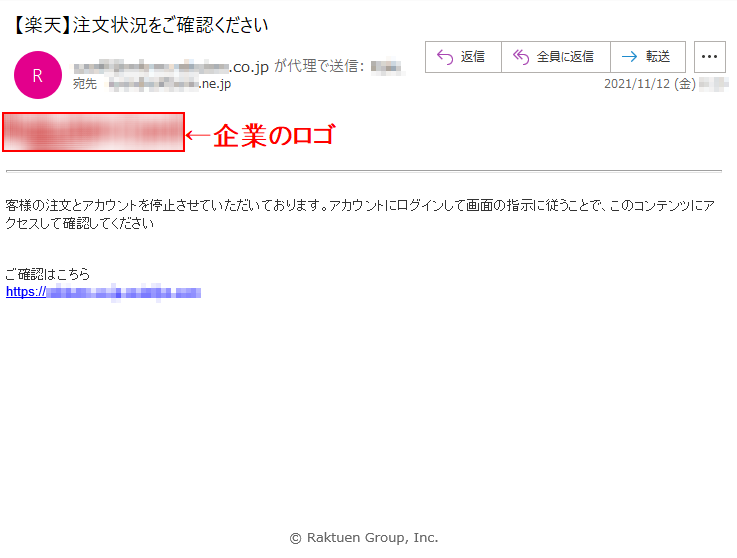Open the three-dots more actions menu

709,57
